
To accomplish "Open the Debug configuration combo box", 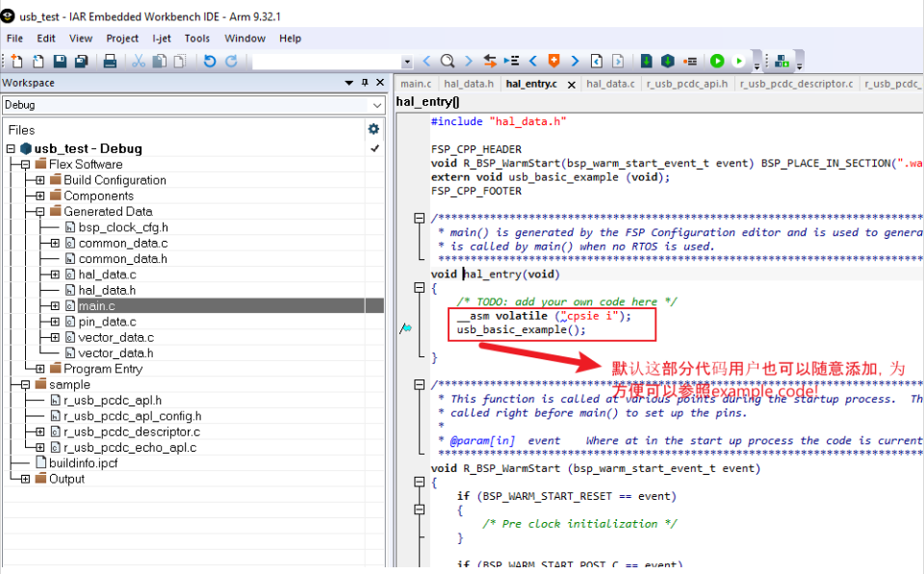I will pyautogui.click(x=193, y=105).
